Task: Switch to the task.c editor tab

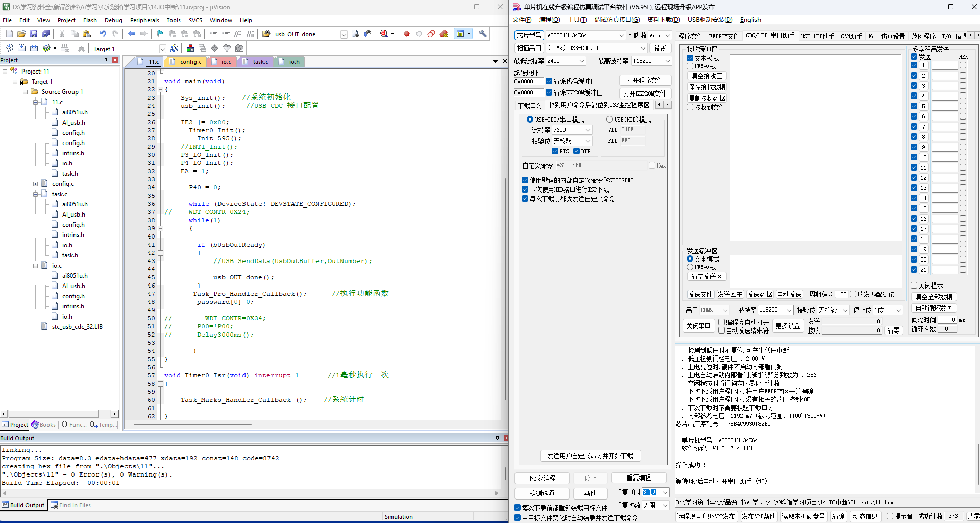Action: (x=257, y=62)
